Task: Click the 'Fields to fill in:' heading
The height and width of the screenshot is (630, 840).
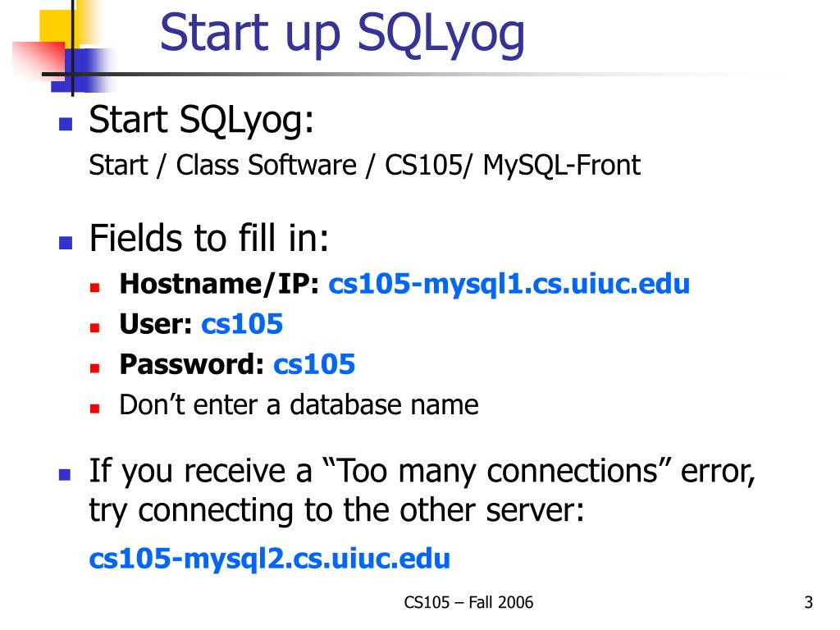Action: 209,238
